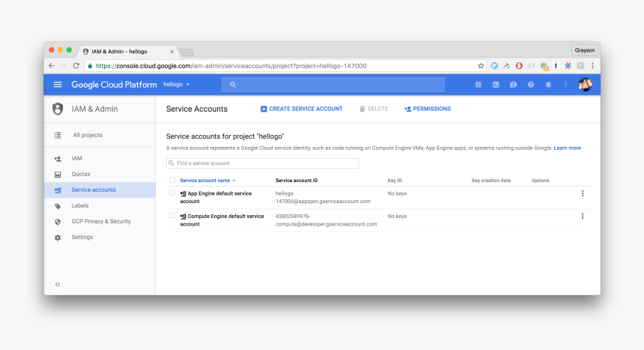
Task: Open the gift icon in the header
Action: (478, 84)
